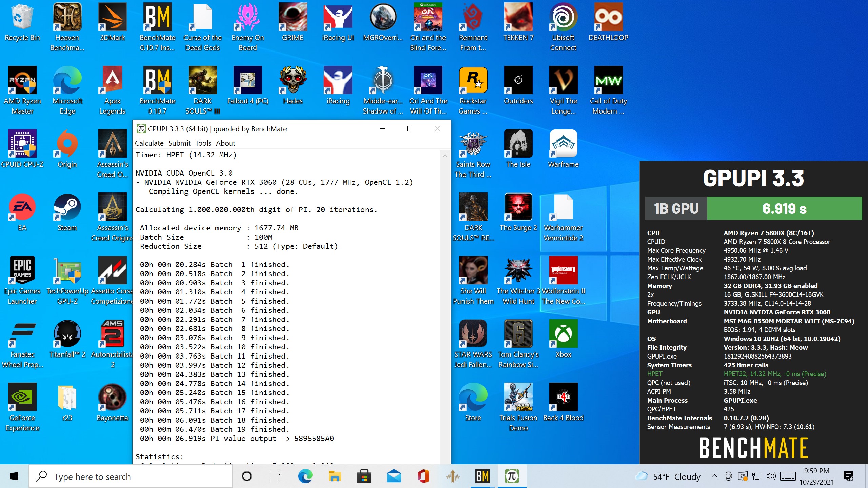Open the About menu in GPUPI
The image size is (868, 488).
(225, 143)
